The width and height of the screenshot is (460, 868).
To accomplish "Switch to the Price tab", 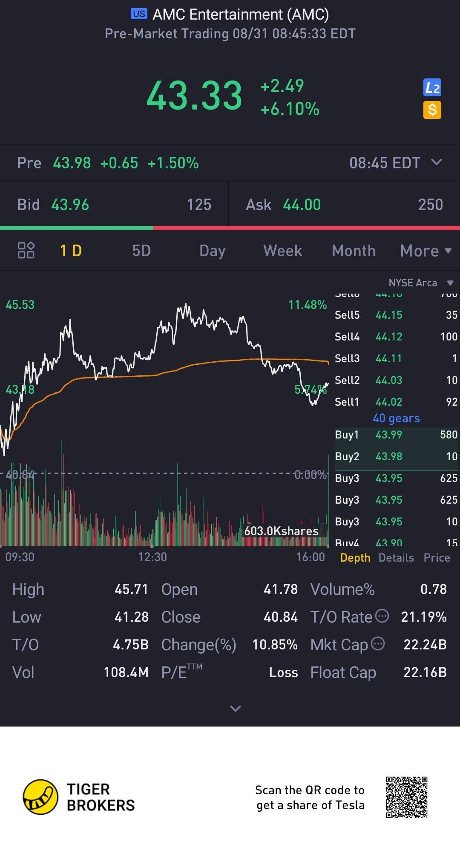I will click(x=437, y=558).
